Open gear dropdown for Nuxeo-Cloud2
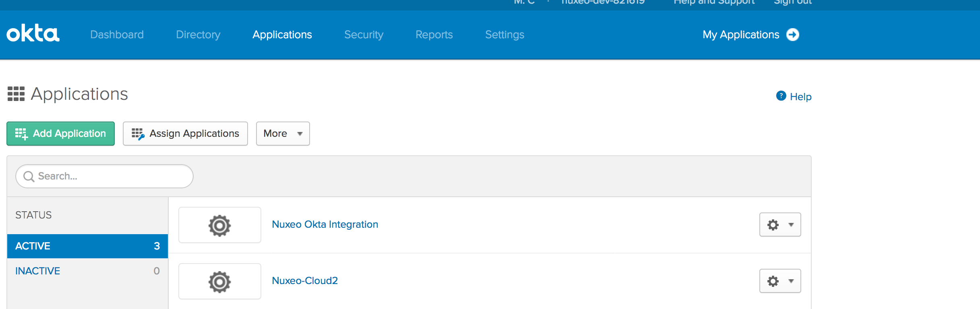980x309 pixels. click(x=780, y=281)
